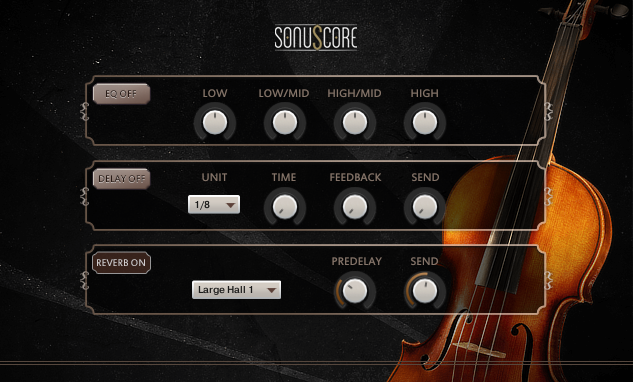
Task: Click the HIGH EQ knob
Action: (x=425, y=122)
